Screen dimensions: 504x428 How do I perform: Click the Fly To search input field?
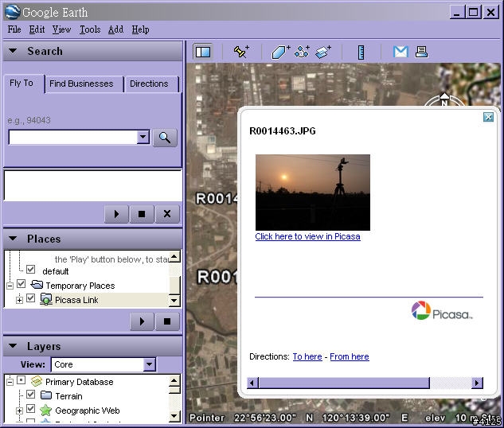pyautogui.click(x=73, y=137)
